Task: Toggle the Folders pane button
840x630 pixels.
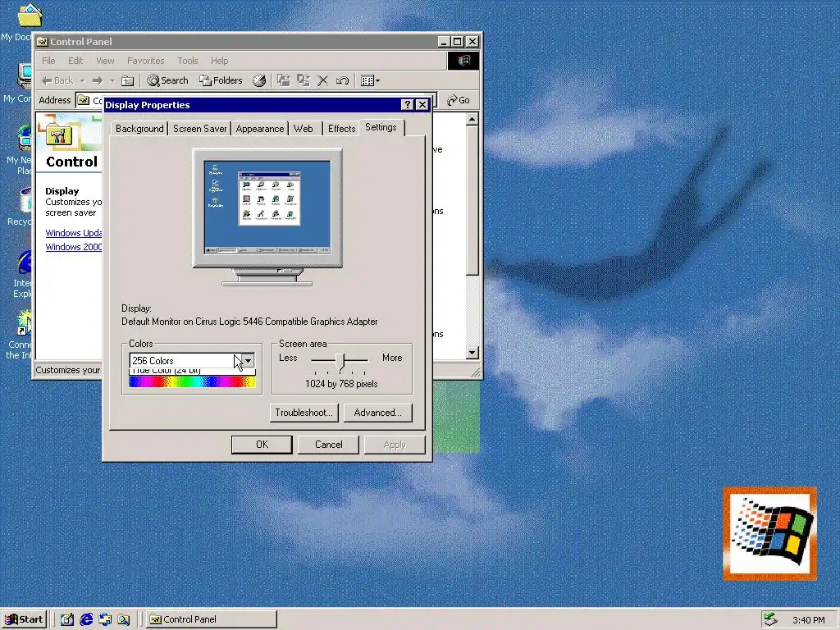Action: [221, 81]
